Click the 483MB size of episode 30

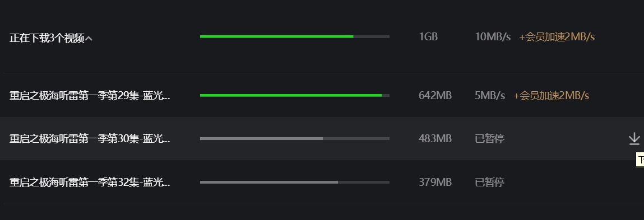tap(435, 139)
